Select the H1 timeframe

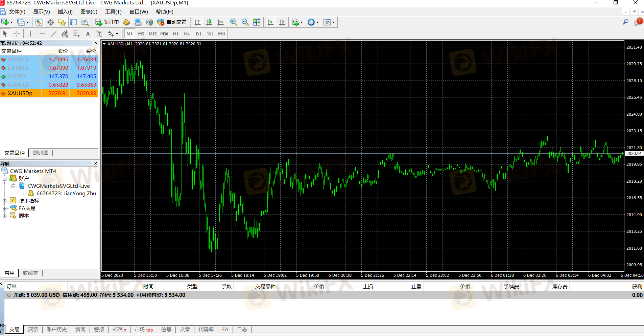(x=176, y=34)
